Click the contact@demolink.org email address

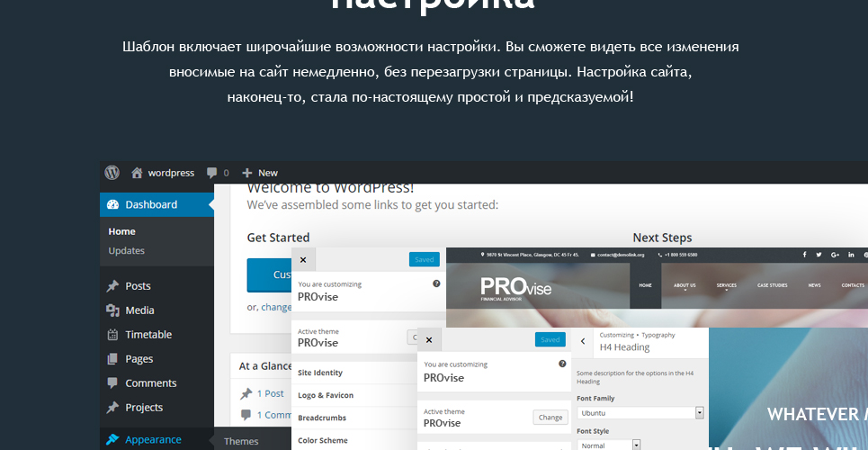point(617,255)
